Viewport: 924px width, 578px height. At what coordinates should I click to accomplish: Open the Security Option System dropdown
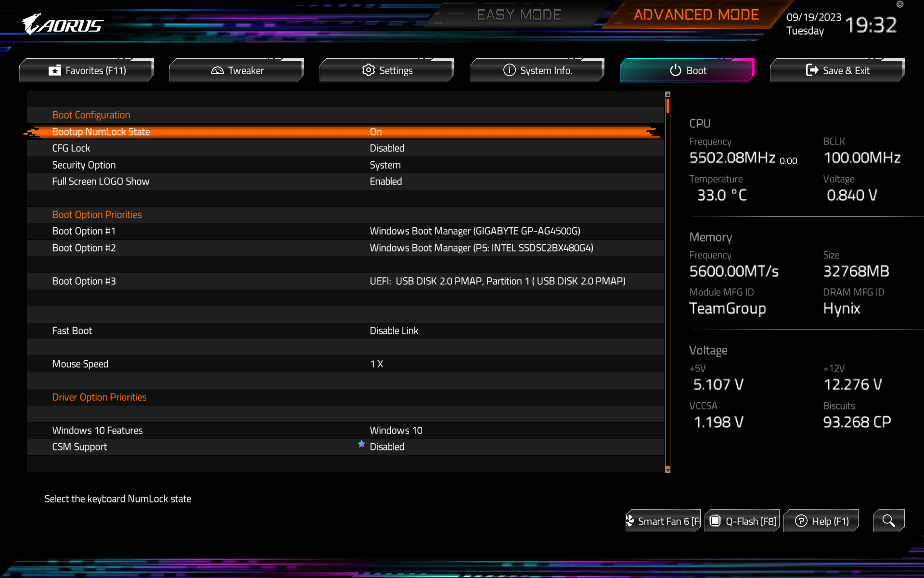tap(385, 165)
